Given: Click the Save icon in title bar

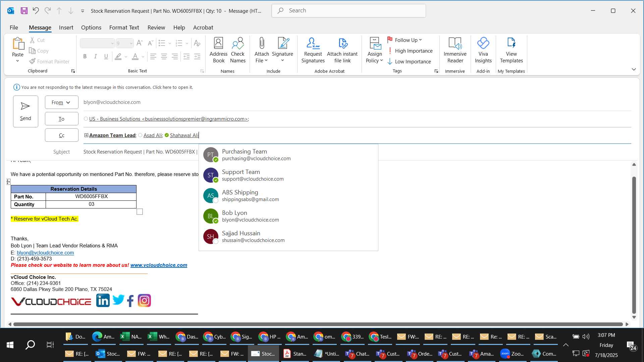Looking at the screenshot, I should tap(24, 11).
